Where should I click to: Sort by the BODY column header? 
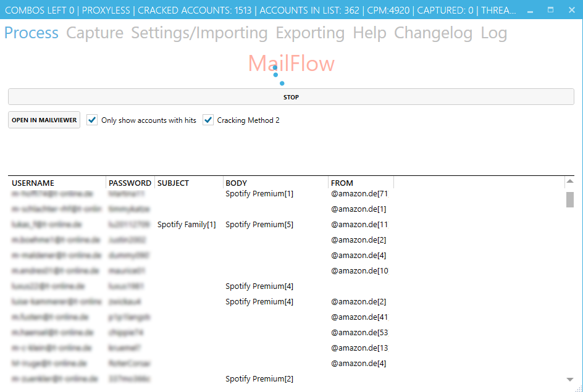click(x=236, y=183)
